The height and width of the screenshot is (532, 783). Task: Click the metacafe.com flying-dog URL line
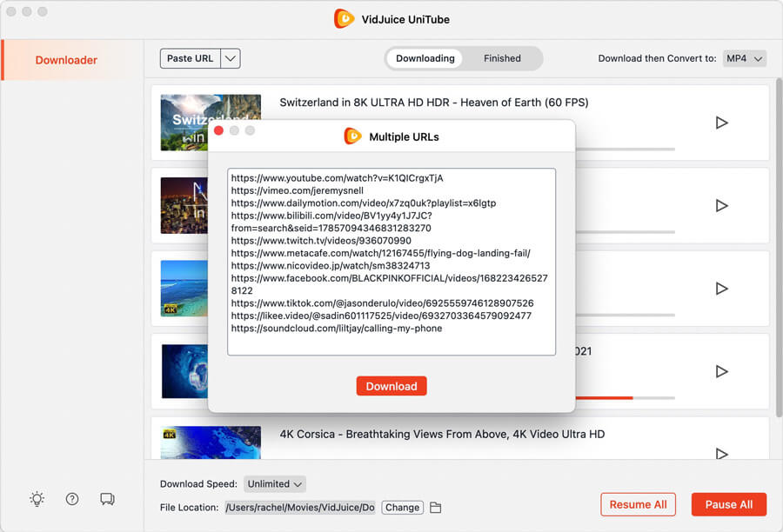380,253
